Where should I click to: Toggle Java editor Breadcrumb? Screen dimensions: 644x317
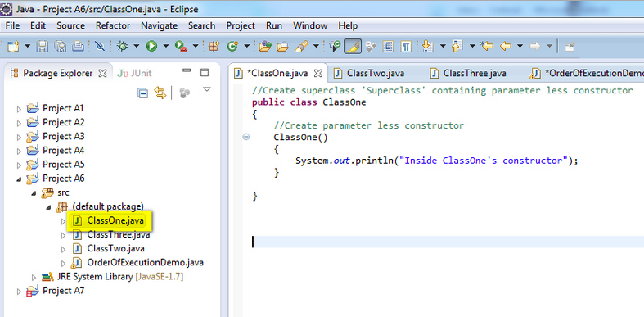pos(336,47)
